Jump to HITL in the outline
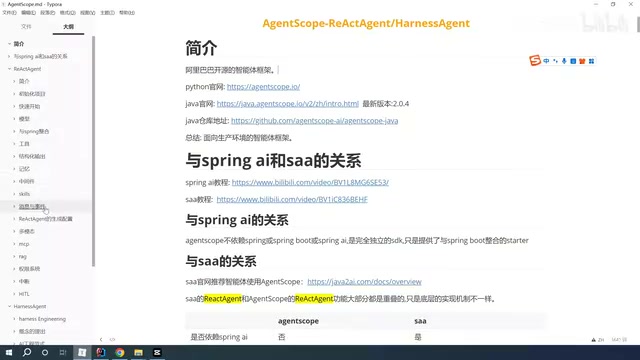The width and height of the screenshot is (640, 360). point(24,294)
